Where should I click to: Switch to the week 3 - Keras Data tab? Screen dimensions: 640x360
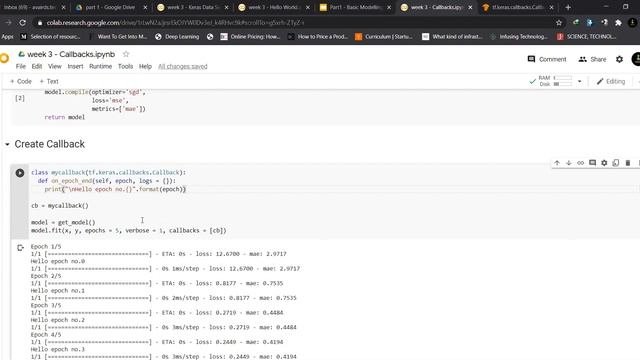point(192,7)
